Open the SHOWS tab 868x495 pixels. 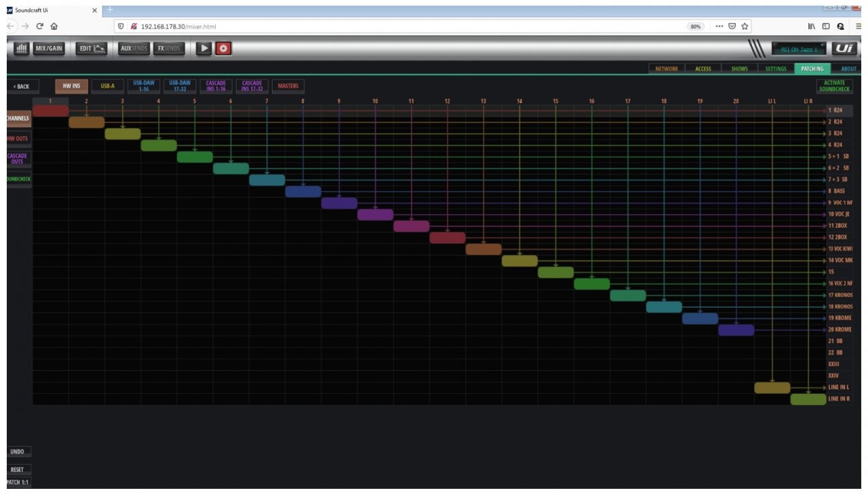739,68
